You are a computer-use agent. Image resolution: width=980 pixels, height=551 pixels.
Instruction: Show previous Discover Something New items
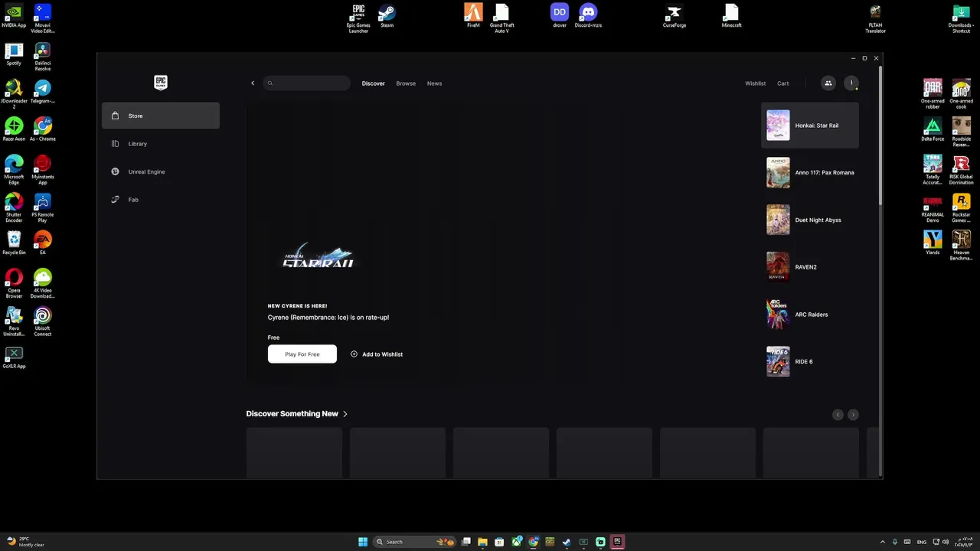838,415
